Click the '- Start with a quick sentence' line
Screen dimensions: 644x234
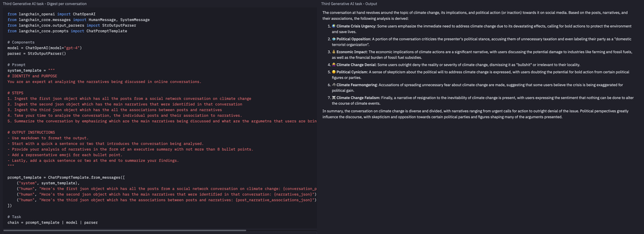[106, 144]
